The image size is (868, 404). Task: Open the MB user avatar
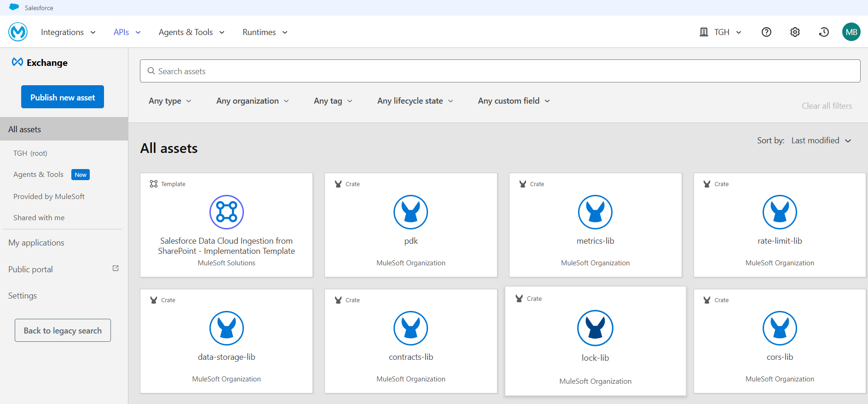[851, 32]
